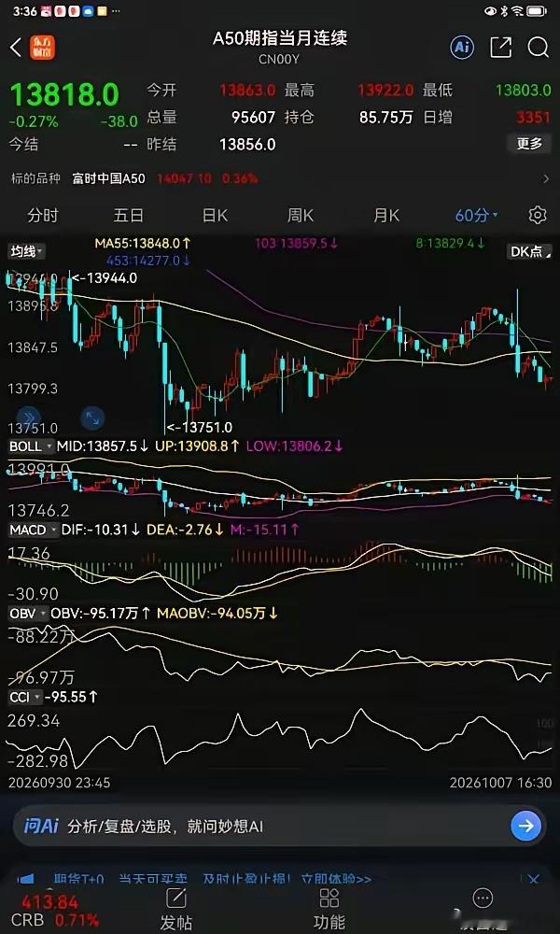Close the promo banner with X
The width and height of the screenshot is (560, 934).
[534, 879]
